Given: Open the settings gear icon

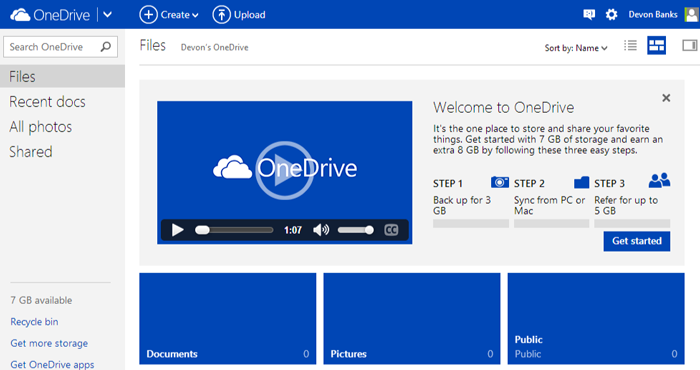Looking at the screenshot, I should coord(611,15).
